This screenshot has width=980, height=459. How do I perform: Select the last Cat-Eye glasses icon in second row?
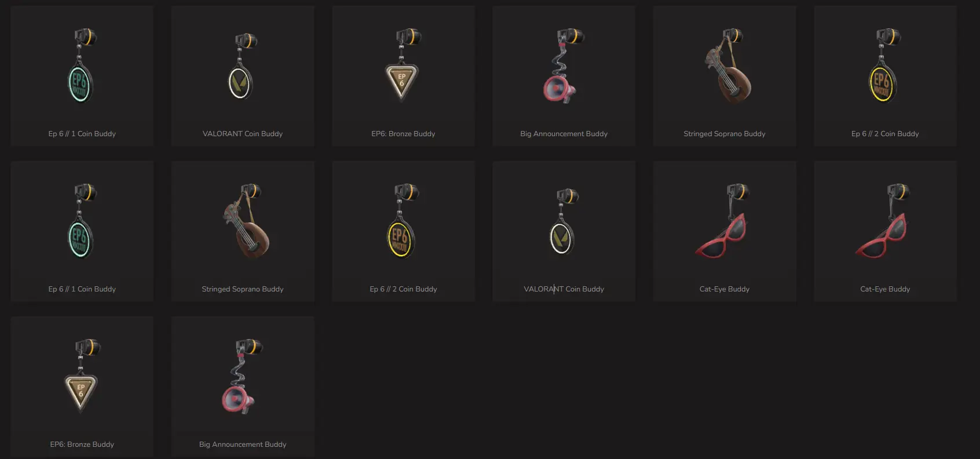[x=882, y=221]
